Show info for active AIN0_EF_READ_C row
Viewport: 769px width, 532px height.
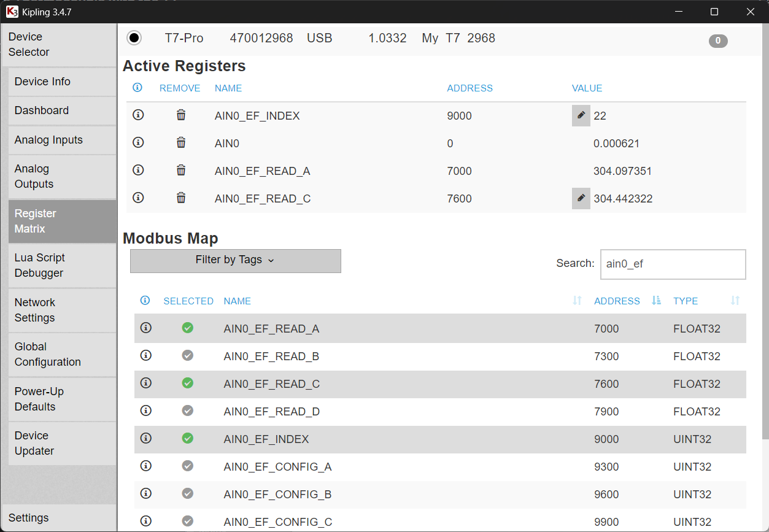(138, 198)
